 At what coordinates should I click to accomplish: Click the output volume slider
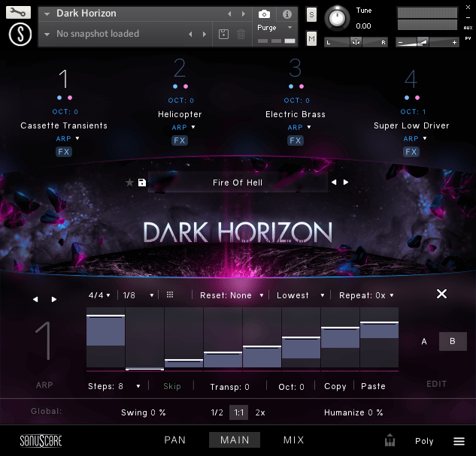point(427,42)
